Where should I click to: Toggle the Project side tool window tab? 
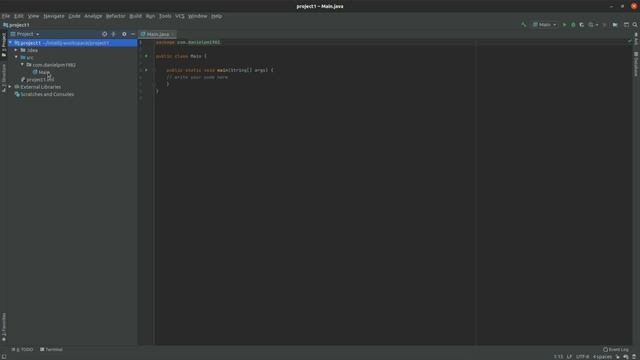4,44
